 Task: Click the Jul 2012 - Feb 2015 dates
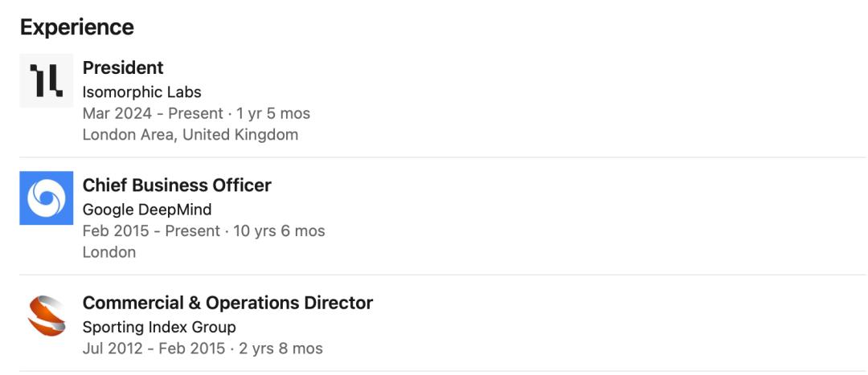(154, 349)
